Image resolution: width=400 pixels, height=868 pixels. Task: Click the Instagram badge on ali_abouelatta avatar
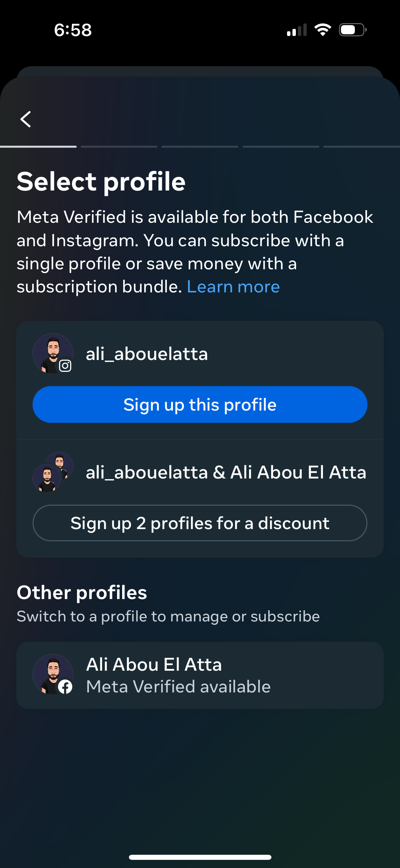pyautogui.click(x=65, y=366)
